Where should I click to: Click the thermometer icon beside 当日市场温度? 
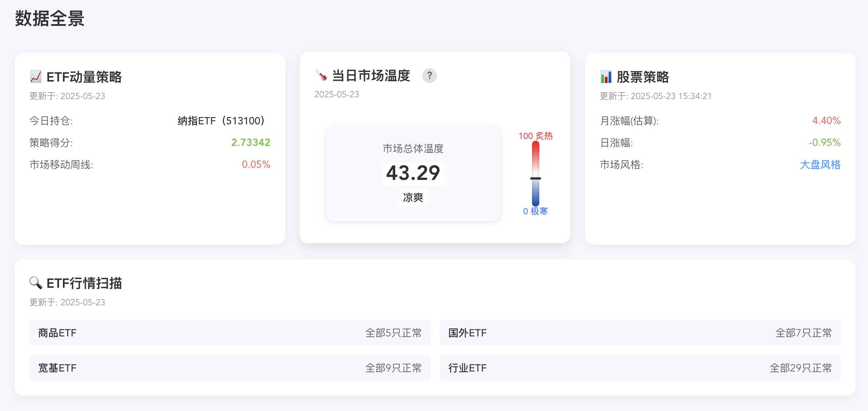[321, 75]
